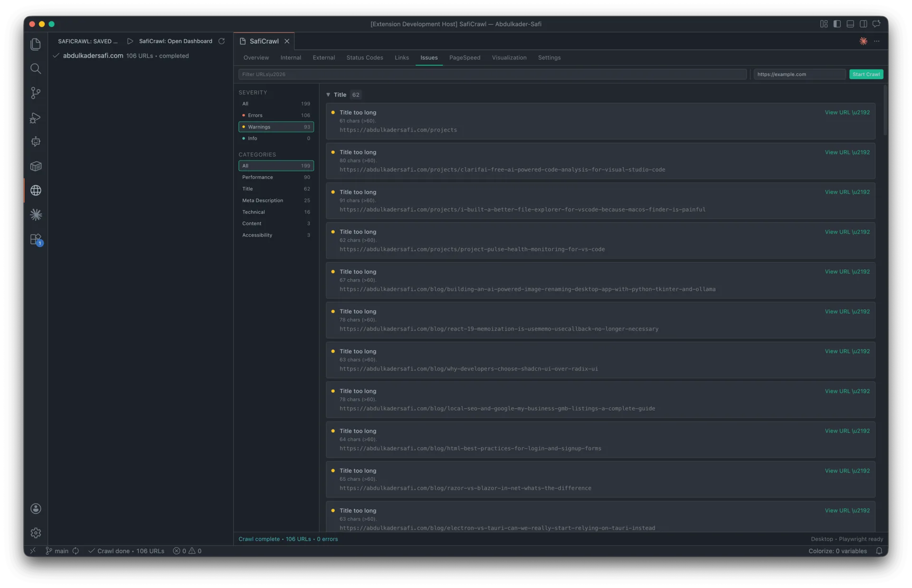Viewport: 912px width, 588px height.
Task: Filter severity by Info
Action: pyautogui.click(x=276, y=139)
